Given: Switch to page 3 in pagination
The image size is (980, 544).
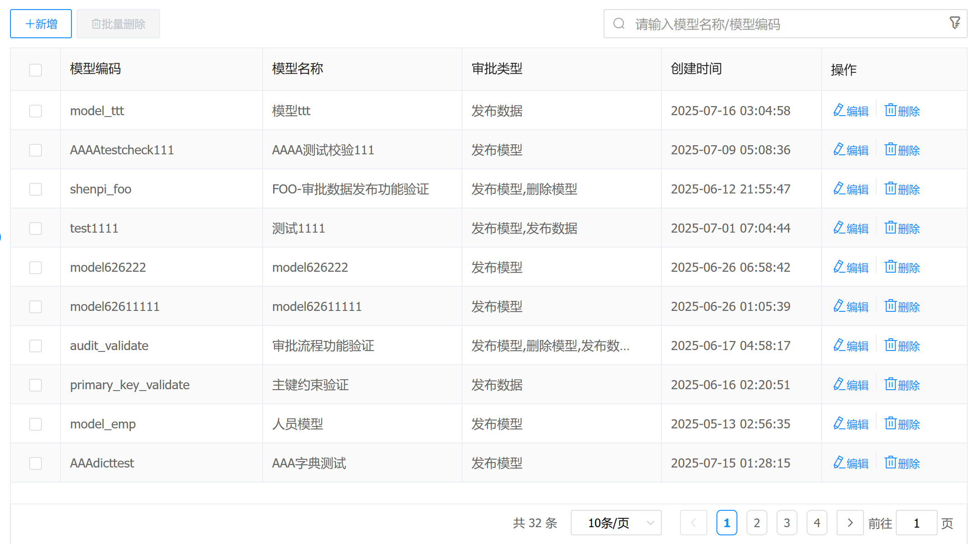Looking at the screenshot, I should pos(787,523).
